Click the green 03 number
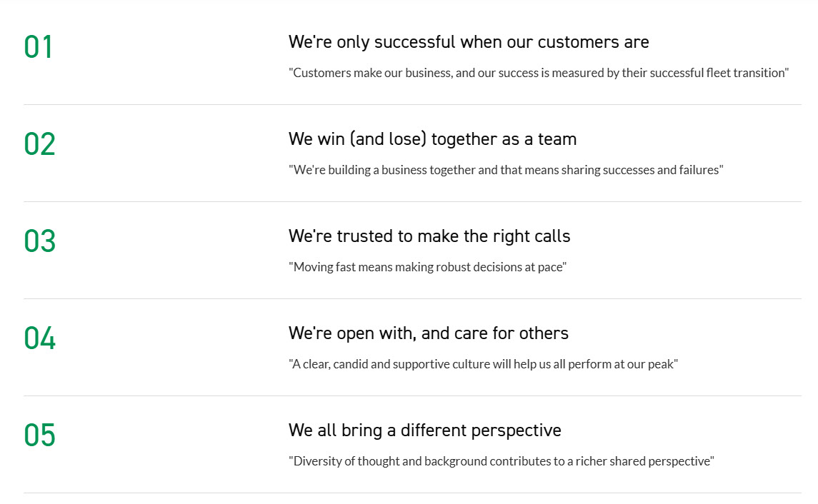The height and width of the screenshot is (504, 818). coord(39,241)
